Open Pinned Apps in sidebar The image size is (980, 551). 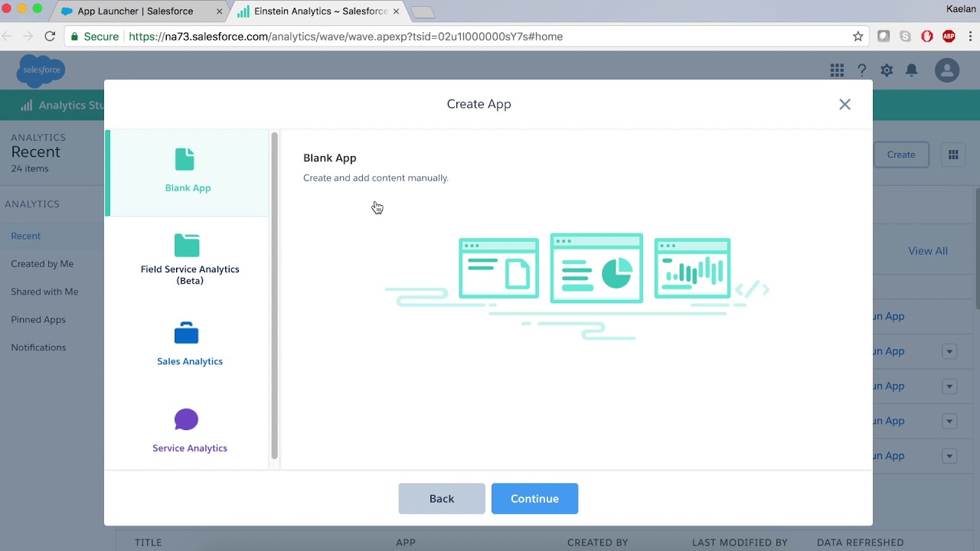38,320
